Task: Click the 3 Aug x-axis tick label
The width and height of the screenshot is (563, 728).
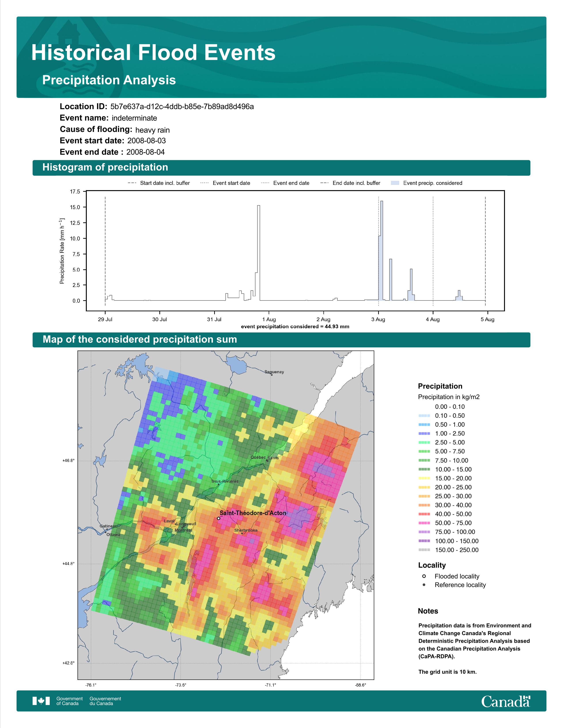Action: [378, 319]
